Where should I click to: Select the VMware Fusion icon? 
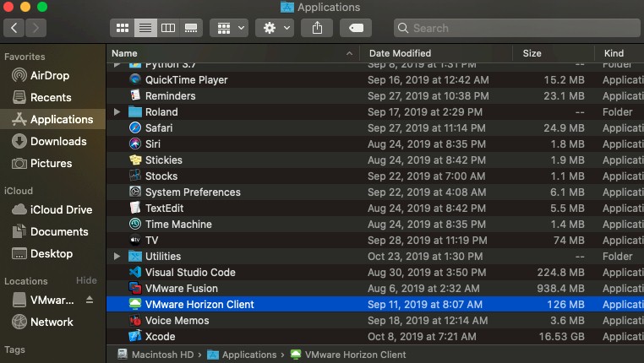(134, 288)
